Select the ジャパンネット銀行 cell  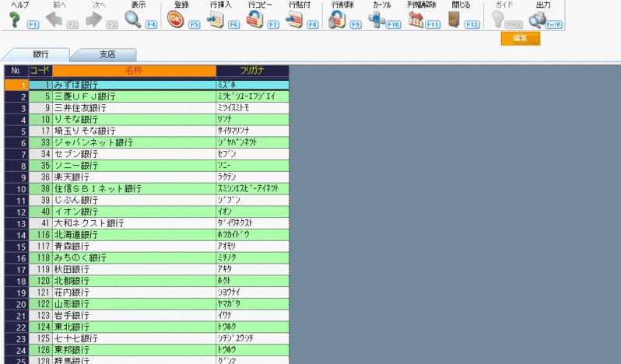(x=135, y=142)
